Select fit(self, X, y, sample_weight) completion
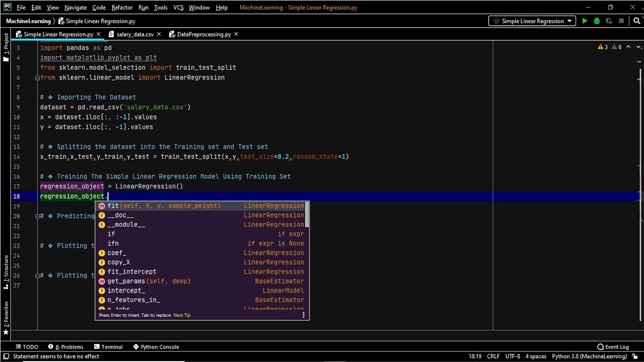The height and width of the screenshot is (362, 644). (x=164, y=206)
